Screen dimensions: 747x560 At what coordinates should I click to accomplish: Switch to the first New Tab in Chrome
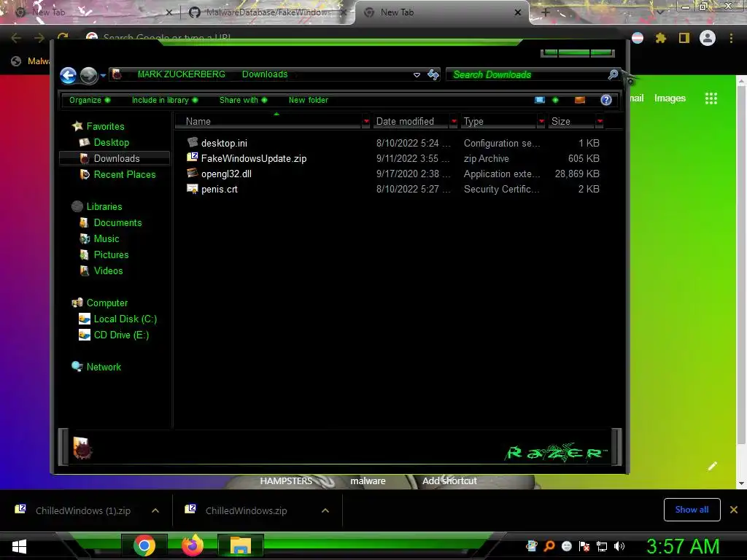click(x=92, y=12)
